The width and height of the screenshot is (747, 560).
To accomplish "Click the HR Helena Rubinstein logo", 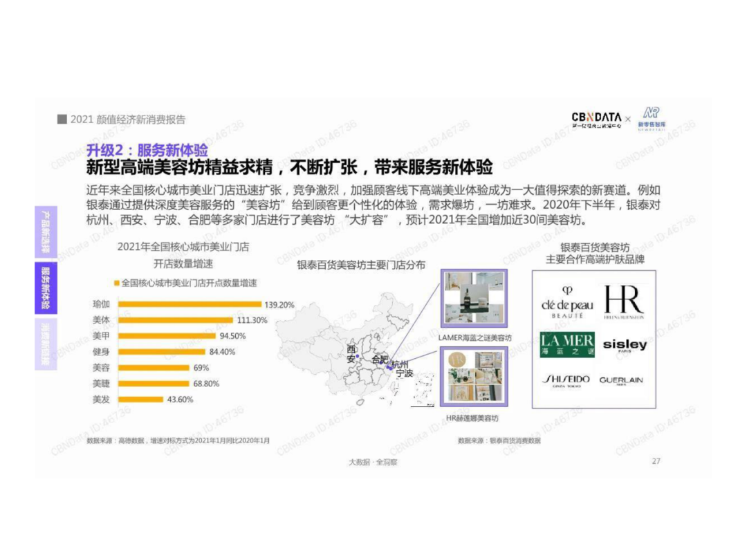I will (624, 302).
